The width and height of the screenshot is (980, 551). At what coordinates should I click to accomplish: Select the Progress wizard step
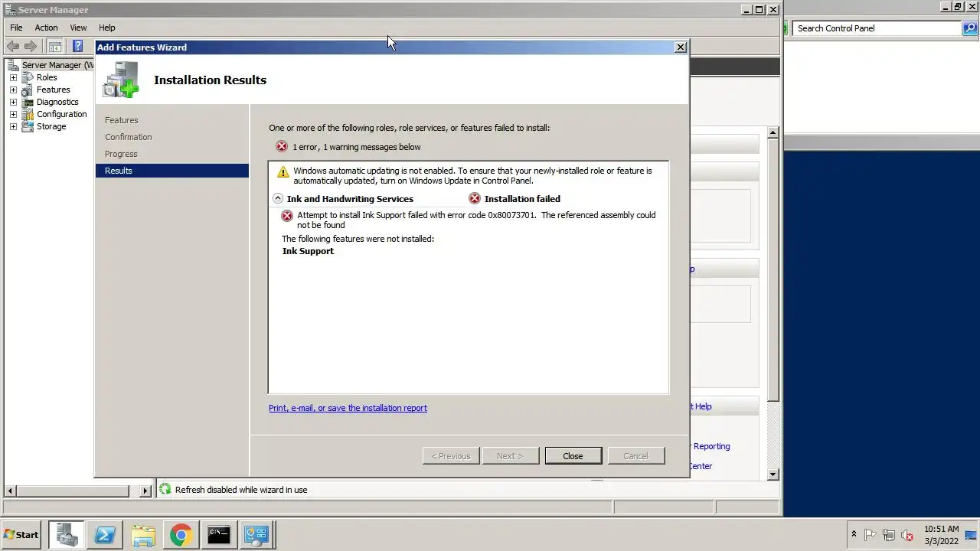click(121, 154)
